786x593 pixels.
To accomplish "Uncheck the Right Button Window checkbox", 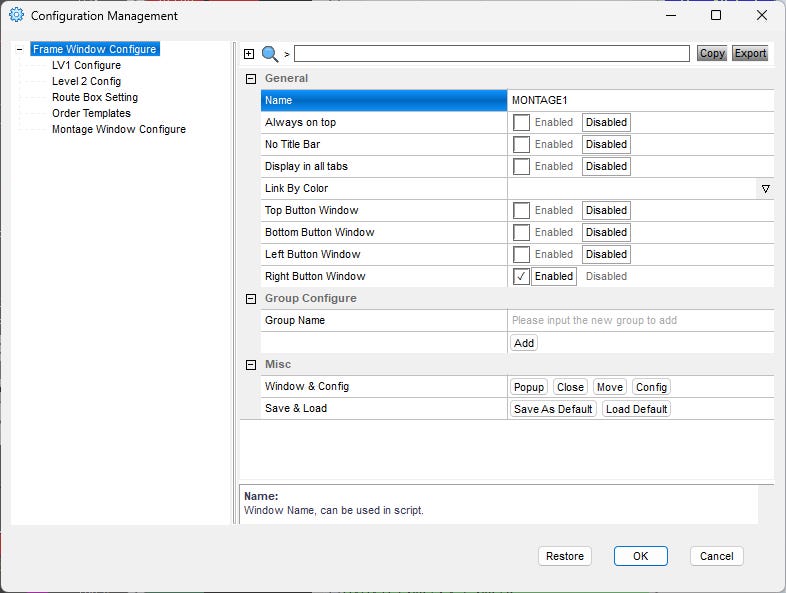I will [521, 277].
